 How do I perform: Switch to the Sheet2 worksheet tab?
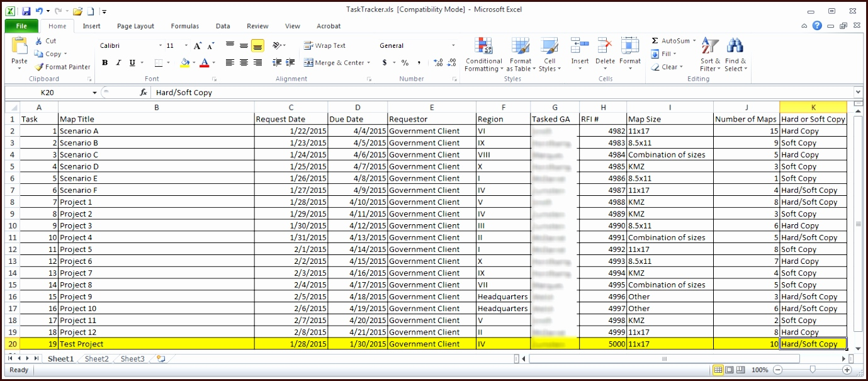point(96,359)
